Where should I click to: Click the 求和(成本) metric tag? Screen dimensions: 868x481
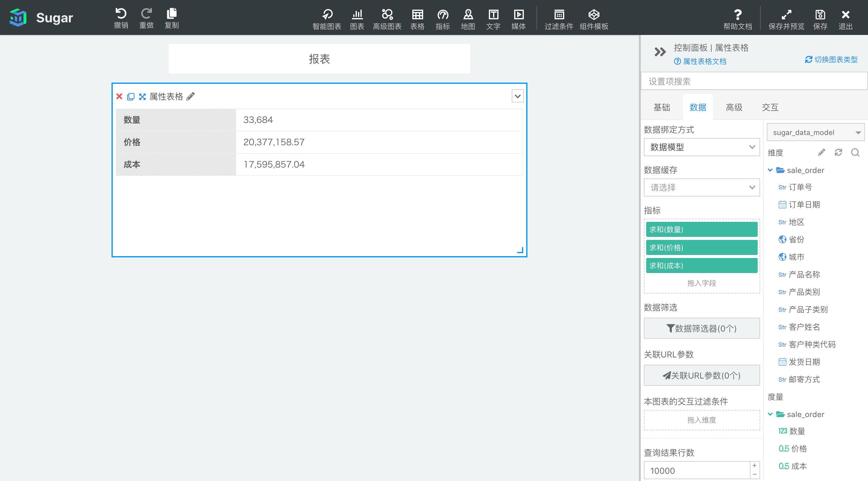click(x=702, y=266)
